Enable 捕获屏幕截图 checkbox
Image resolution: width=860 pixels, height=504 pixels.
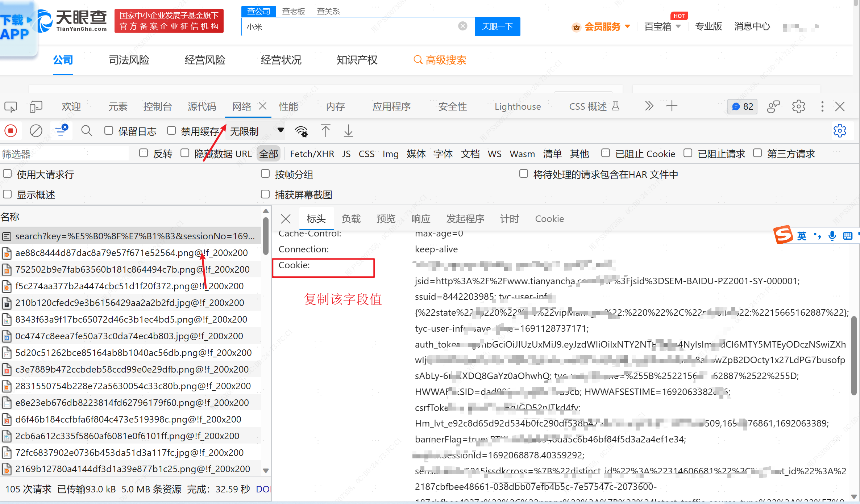point(265,194)
